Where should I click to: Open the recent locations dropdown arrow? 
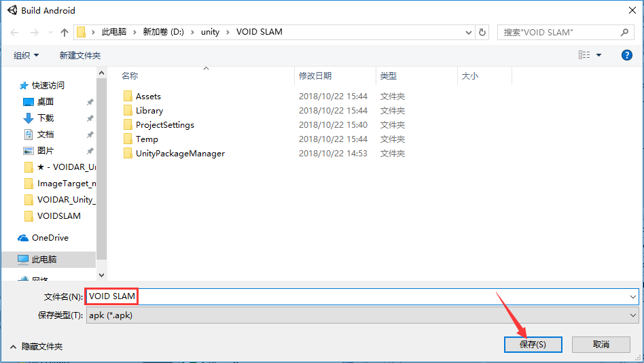coord(50,33)
